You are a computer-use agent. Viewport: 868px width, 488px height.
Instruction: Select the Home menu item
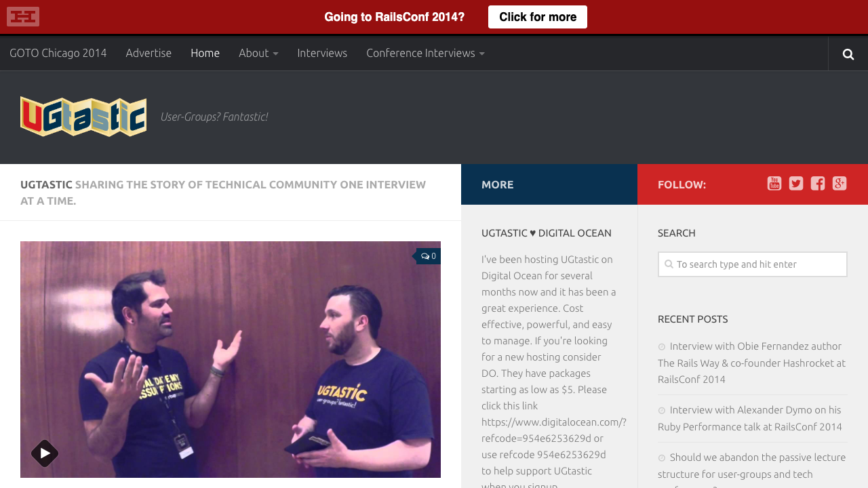coord(205,53)
